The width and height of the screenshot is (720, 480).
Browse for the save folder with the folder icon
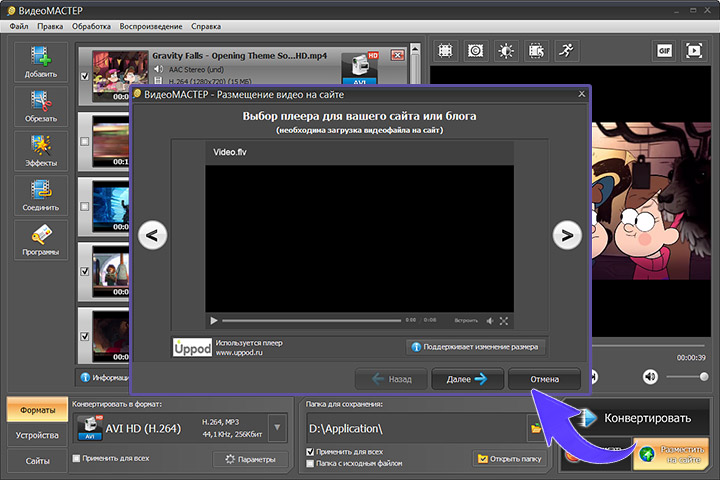[x=535, y=428]
